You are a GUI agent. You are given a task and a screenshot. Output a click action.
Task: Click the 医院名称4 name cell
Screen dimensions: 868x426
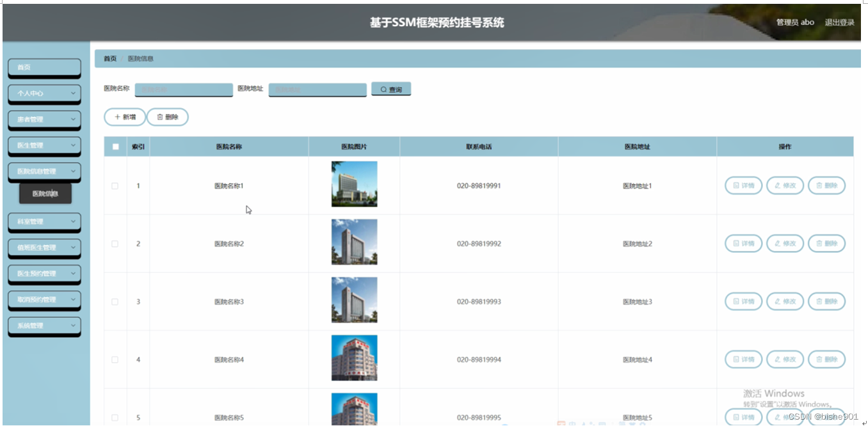(229, 359)
